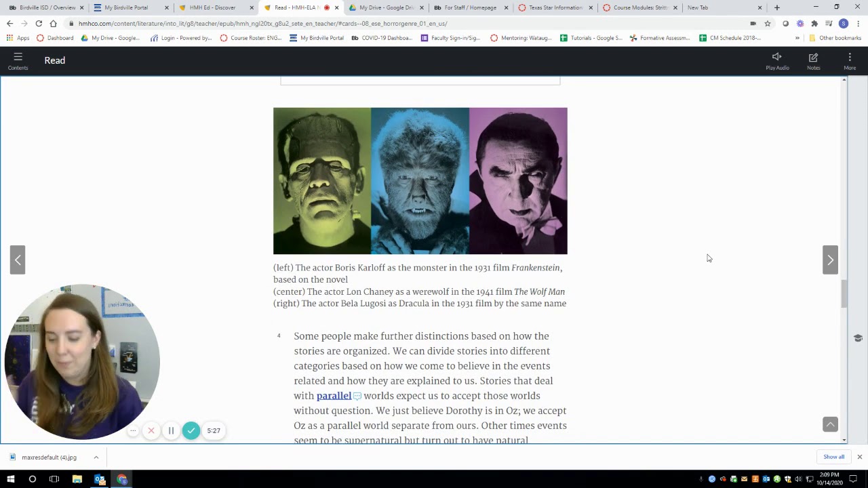Cancel the recording with the red X
868x488 pixels.
[x=151, y=430]
